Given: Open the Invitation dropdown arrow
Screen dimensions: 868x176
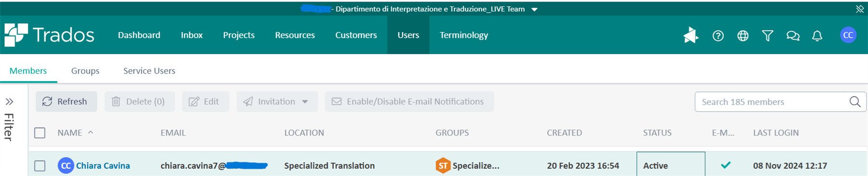Looking at the screenshot, I should [305, 102].
